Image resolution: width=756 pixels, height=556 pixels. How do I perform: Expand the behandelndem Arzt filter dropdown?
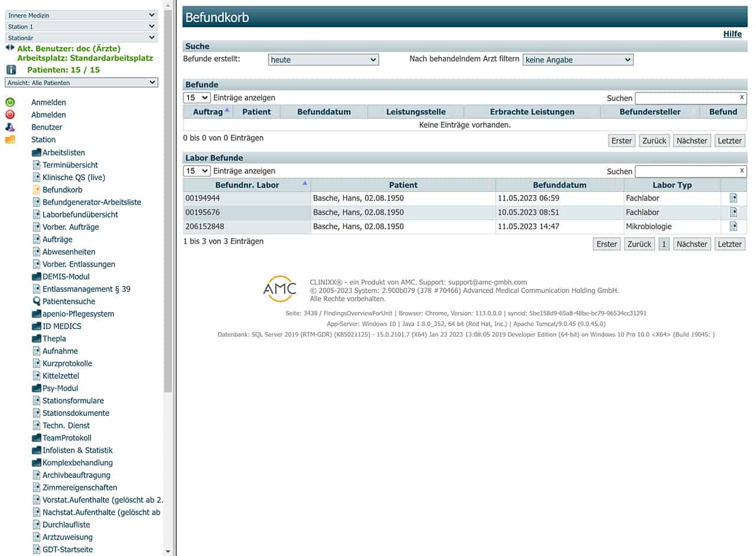[x=578, y=60]
